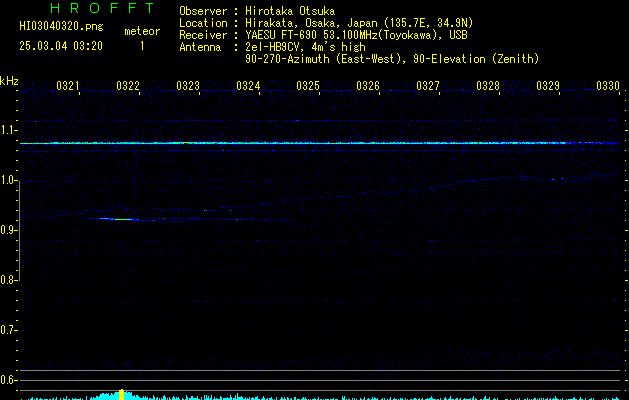Click the HROFFT title text
629x400 pixels.
click(x=103, y=8)
